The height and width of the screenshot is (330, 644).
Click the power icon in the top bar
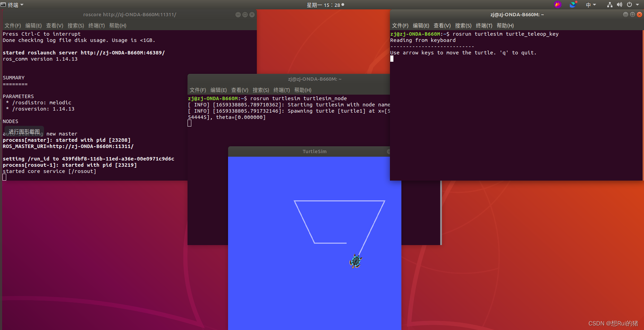point(629,5)
